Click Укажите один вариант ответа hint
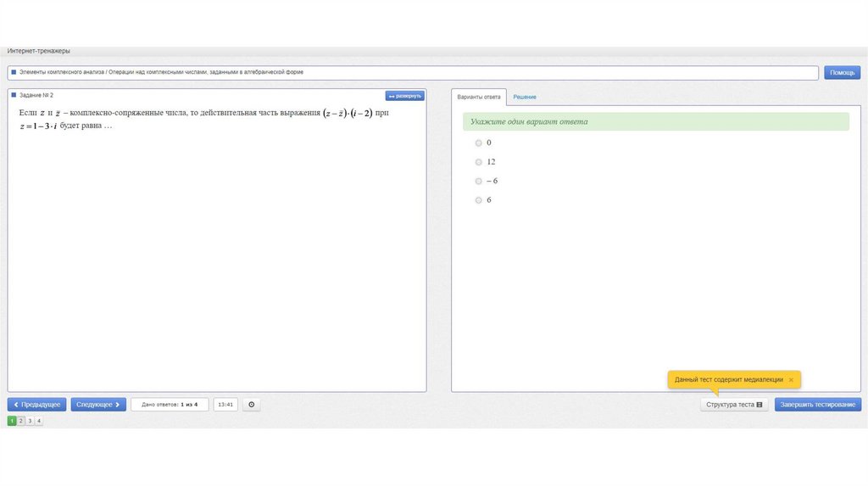The image size is (868, 487). (x=656, y=122)
